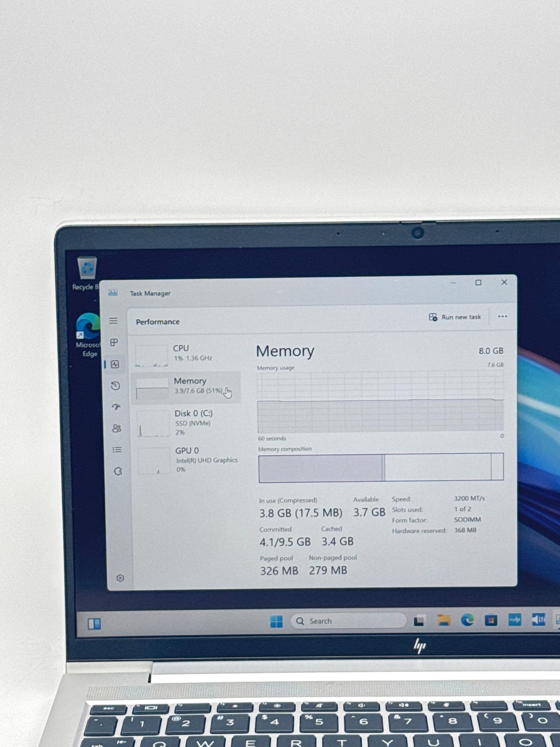Click the Disk 0 mini graph thumbnail
This screenshot has height=747, width=560.
click(153, 423)
